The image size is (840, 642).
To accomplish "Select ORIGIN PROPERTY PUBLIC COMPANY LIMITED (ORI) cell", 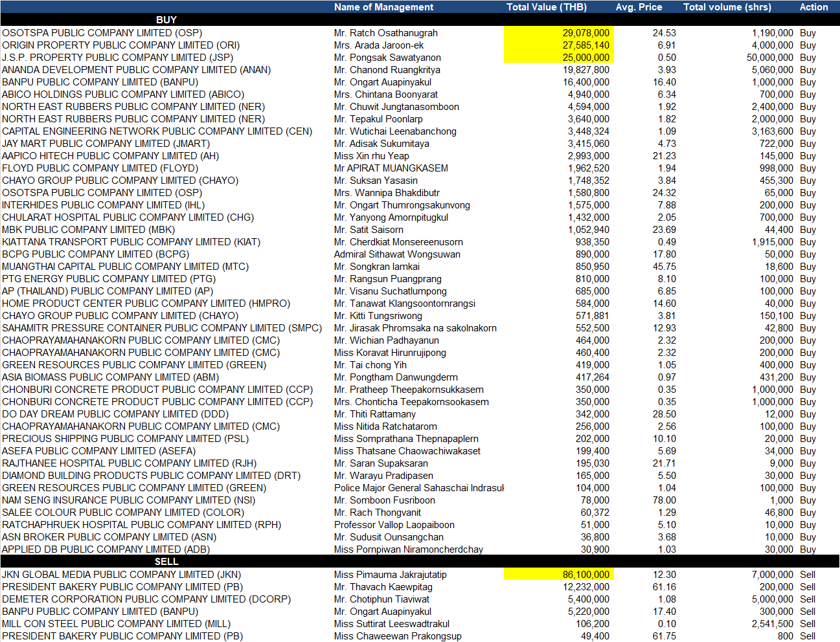I will [x=120, y=45].
